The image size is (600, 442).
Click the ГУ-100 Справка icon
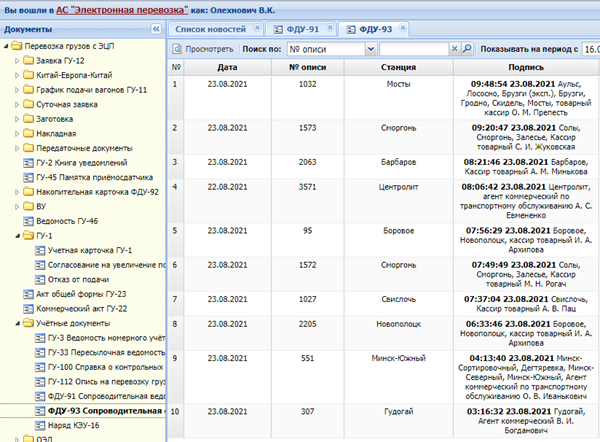(x=40, y=367)
